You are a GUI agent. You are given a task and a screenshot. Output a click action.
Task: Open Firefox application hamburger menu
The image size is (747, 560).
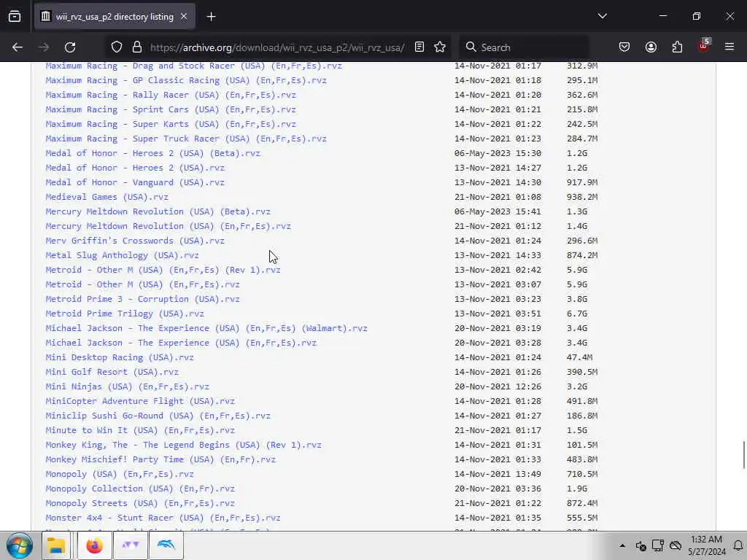click(729, 47)
